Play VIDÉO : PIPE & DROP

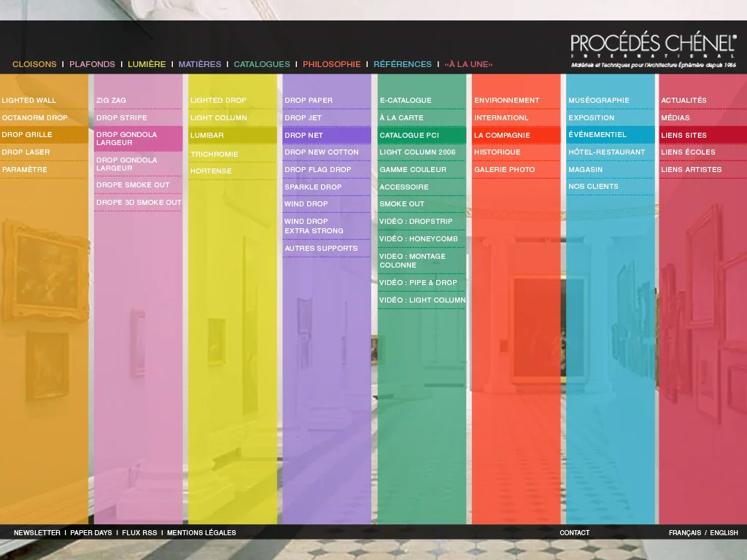point(418,283)
